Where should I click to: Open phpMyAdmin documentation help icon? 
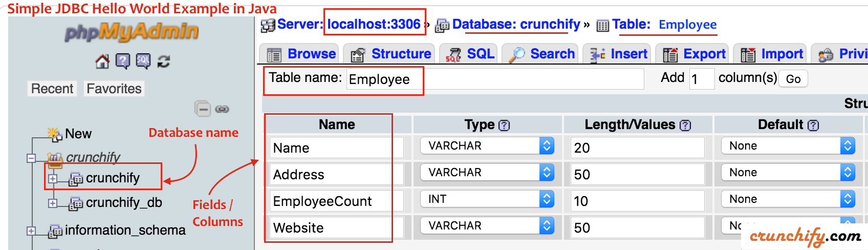(123, 61)
